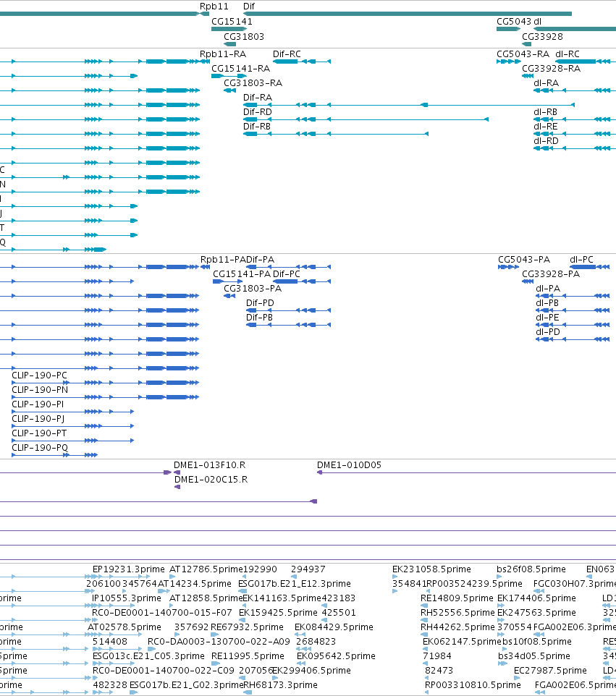Viewport: 616px width, 696px height.
Task: Open the DME1-020C15.R clone label
Action: (211, 480)
